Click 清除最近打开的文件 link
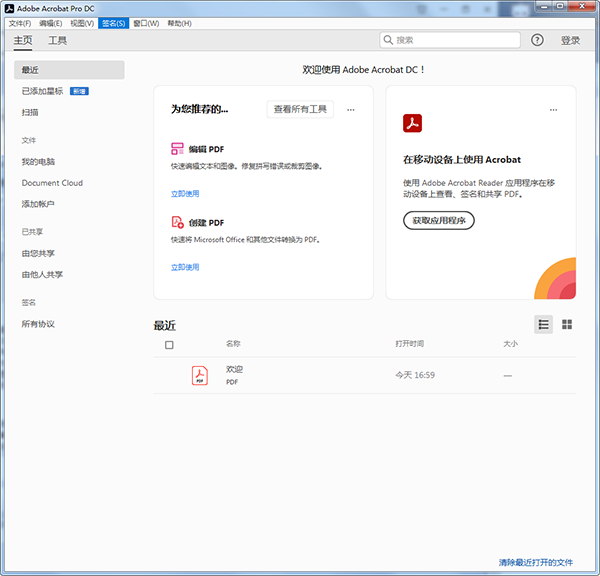Screen dimensions: 600x576 tap(536, 562)
